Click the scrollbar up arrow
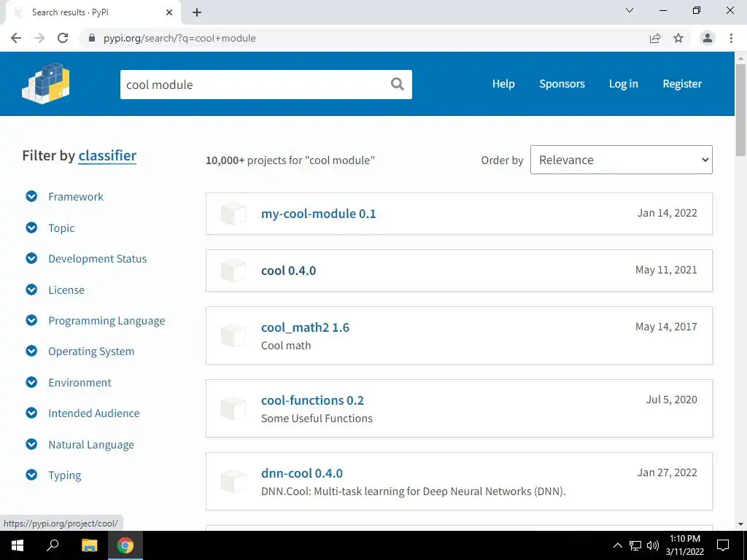Screen dimensions: 747x560 point(740,58)
